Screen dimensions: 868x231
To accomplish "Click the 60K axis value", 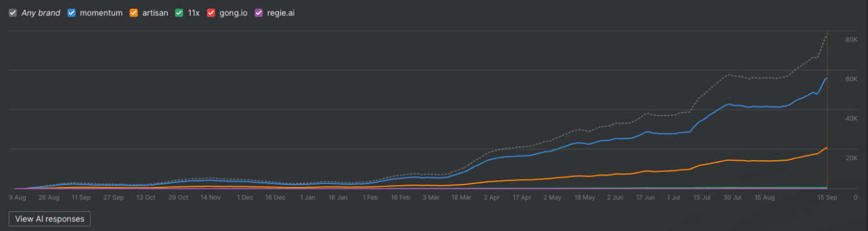I will (x=851, y=79).
